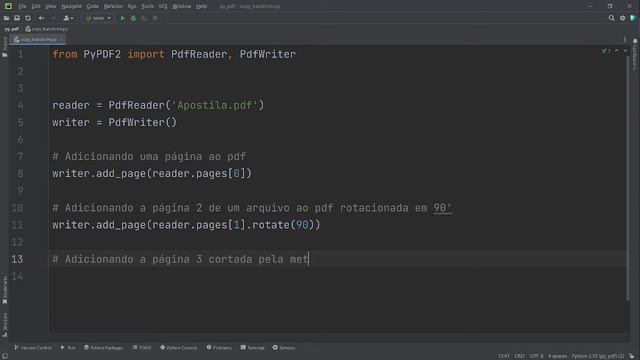The height and width of the screenshot is (360, 640).
Task: Open the Tools menu
Action: click(x=147, y=6)
